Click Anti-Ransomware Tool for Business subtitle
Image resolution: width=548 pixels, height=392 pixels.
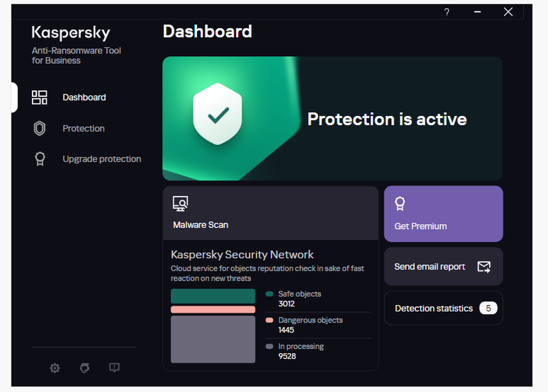pos(76,55)
